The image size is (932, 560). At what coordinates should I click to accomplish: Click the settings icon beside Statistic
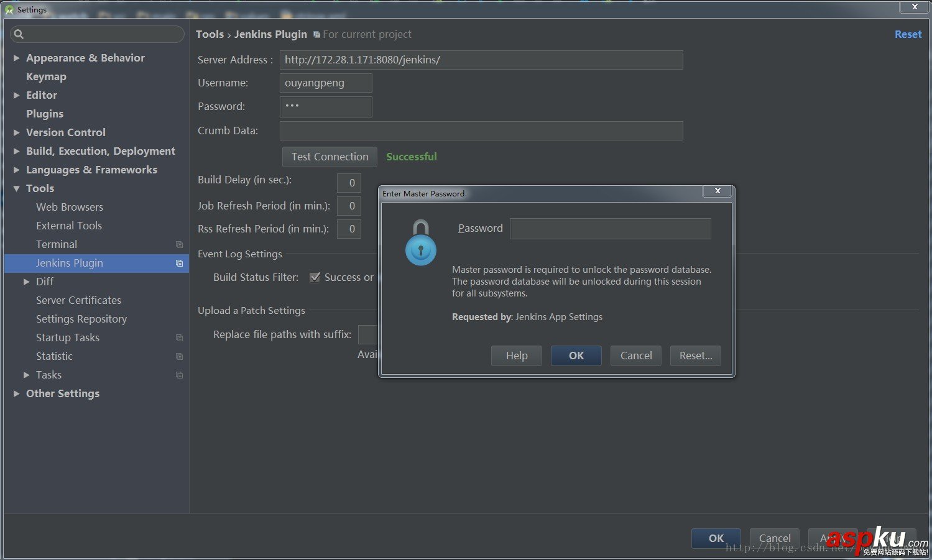pos(180,356)
